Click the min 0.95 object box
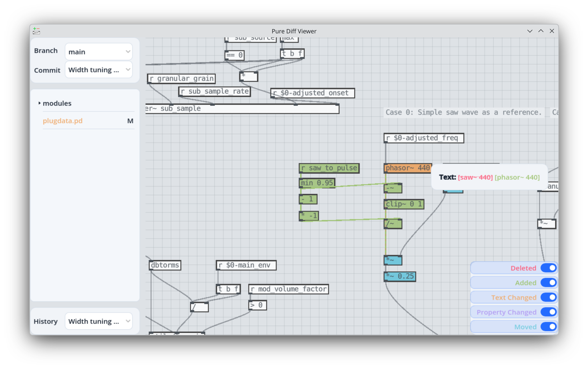 coord(317,183)
